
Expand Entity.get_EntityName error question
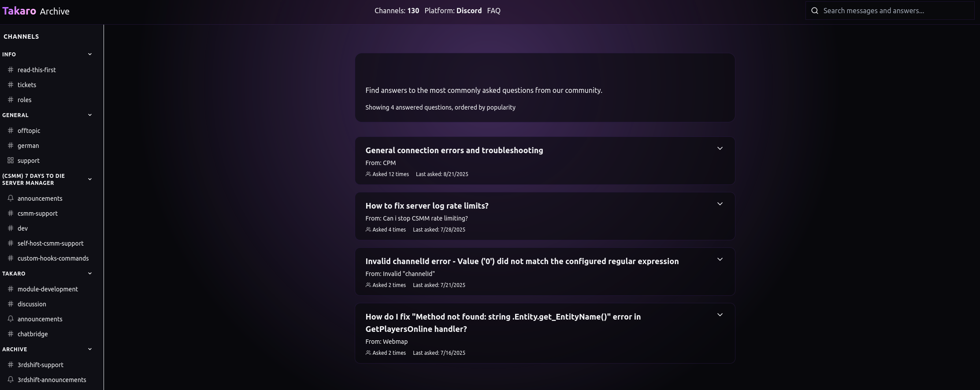tap(720, 315)
